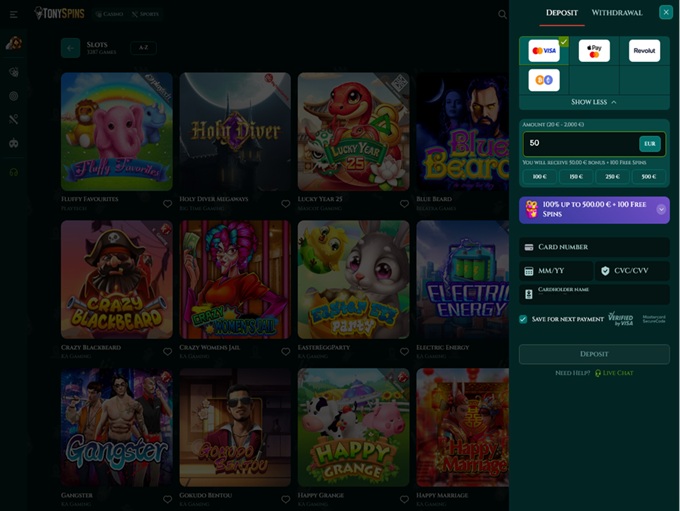Choose the 250 € preset amount
680x511 pixels.
click(x=612, y=176)
